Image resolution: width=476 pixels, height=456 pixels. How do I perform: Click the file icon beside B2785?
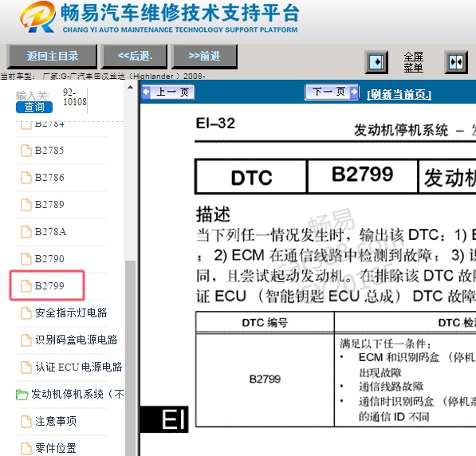click(26, 151)
